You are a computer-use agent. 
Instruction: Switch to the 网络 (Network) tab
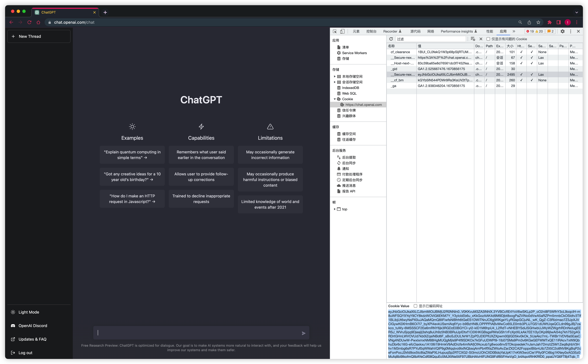tap(430, 31)
